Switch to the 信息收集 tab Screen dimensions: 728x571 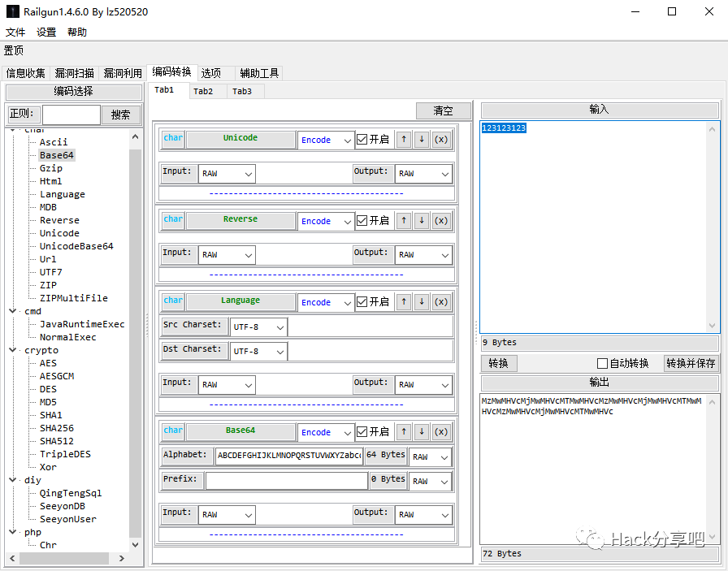click(x=25, y=73)
